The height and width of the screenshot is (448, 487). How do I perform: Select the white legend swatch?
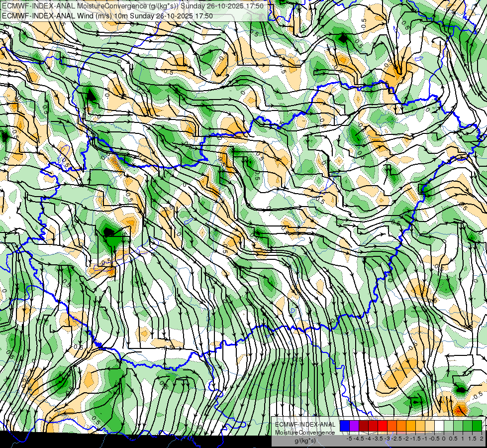(x=439, y=426)
